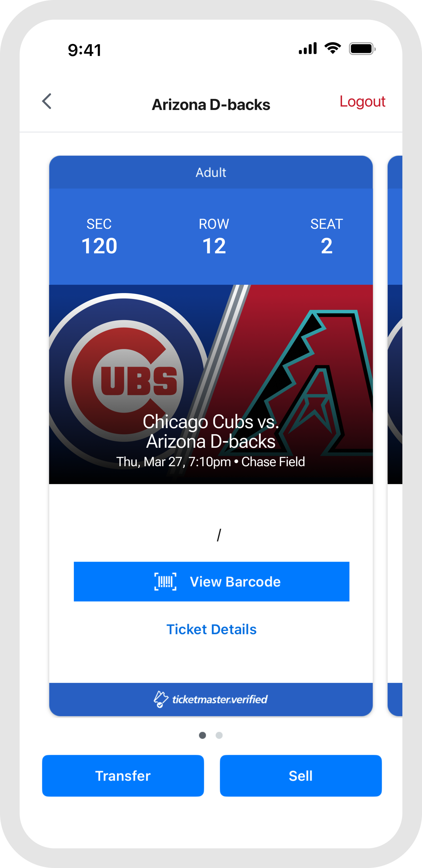Image resolution: width=422 pixels, height=868 pixels.
Task: Tap the Adult ticket type header
Action: pyautogui.click(x=211, y=172)
